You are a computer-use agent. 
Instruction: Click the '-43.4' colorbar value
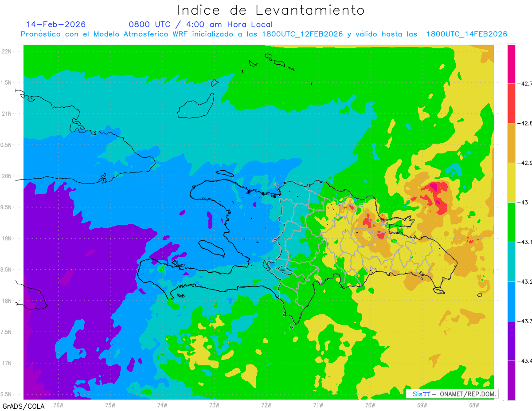[525, 360]
